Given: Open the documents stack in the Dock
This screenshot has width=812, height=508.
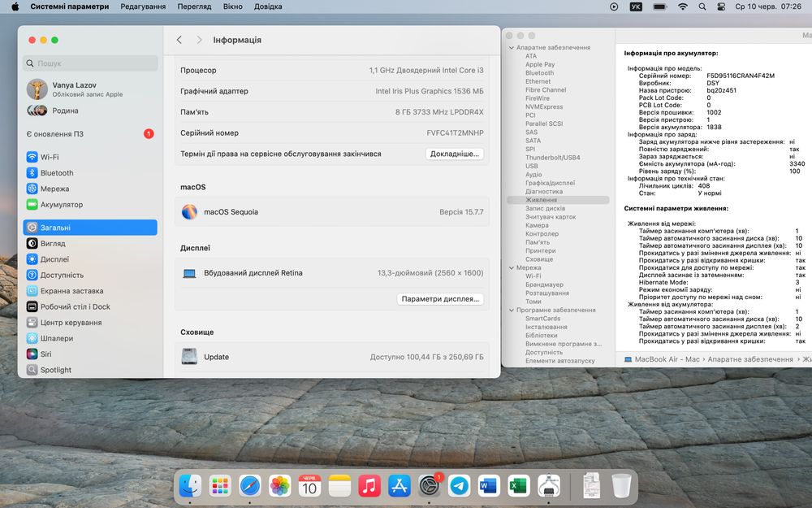Looking at the screenshot, I should pos(591,486).
